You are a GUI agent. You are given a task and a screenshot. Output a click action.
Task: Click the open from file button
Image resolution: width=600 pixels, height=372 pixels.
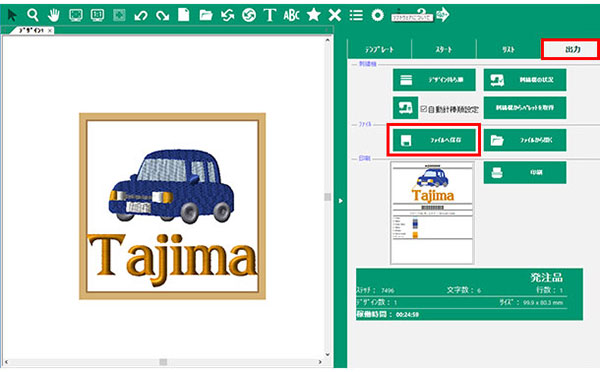pyautogui.click(x=525, y=140)
